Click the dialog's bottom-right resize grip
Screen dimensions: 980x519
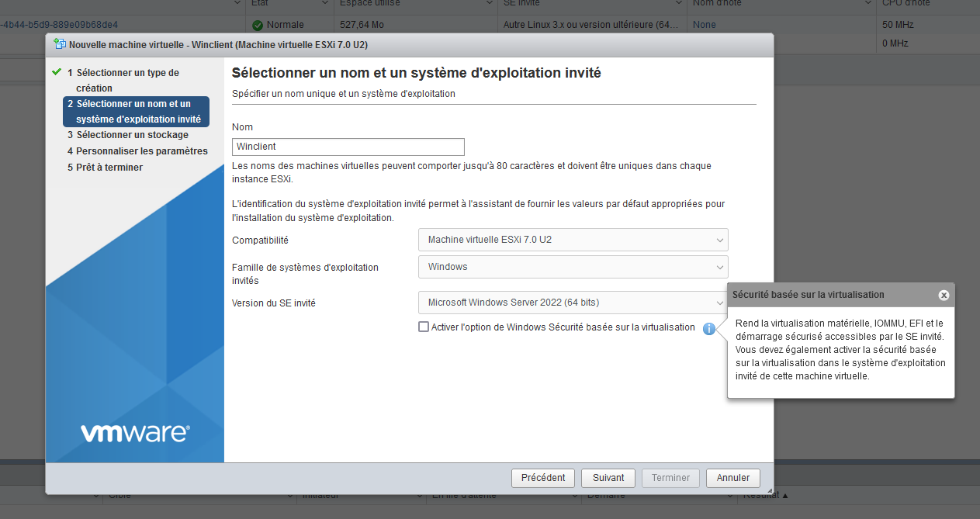click(769, 490)
